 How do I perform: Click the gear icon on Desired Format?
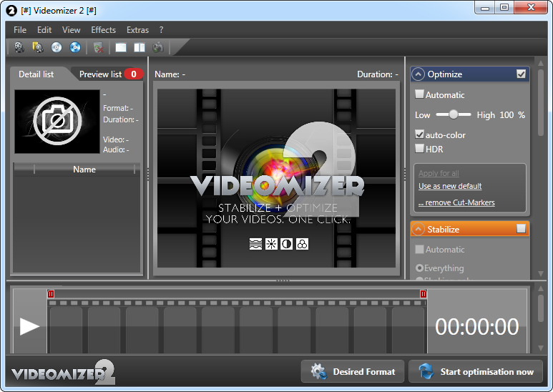click(318, 371)
